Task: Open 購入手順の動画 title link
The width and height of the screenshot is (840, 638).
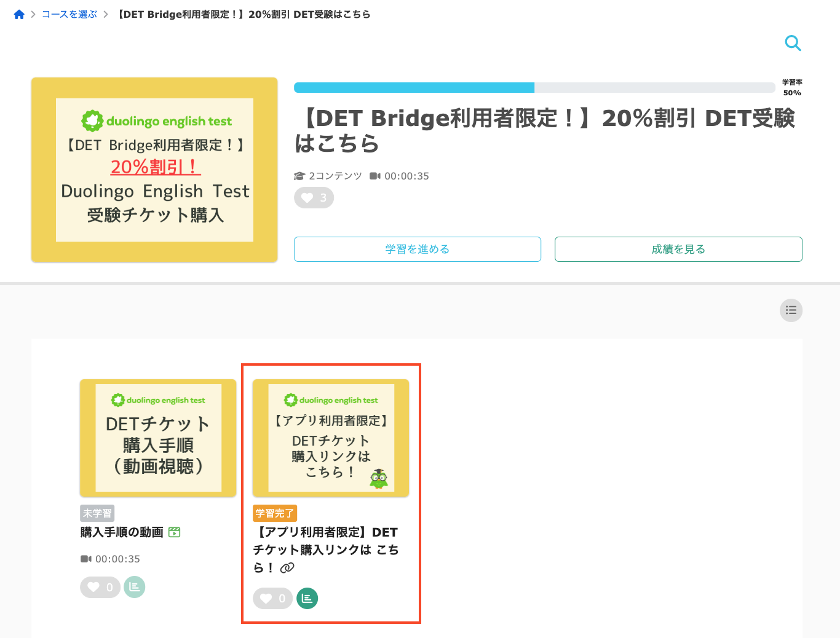Action: point(122,532)
